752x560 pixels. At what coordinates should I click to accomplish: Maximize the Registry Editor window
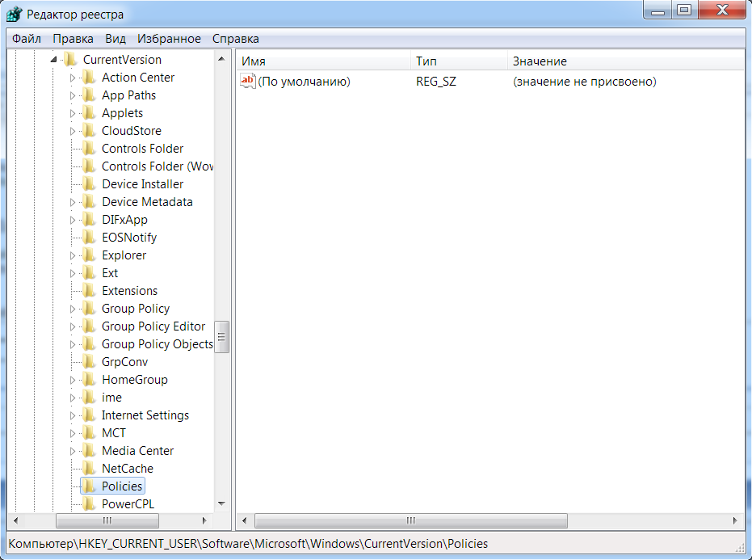point(684,10)
